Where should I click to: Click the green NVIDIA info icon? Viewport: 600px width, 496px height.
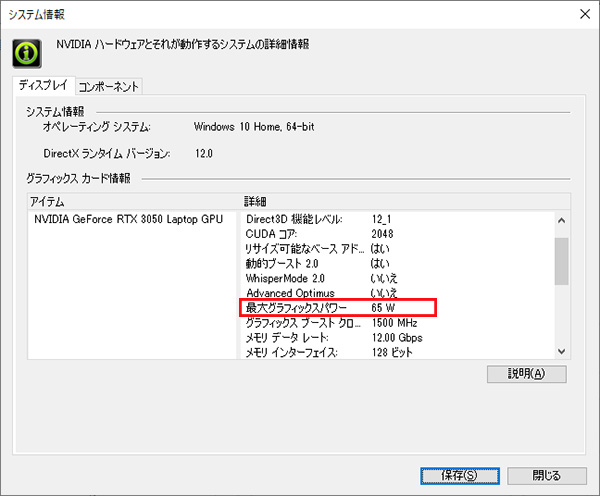pyautogui.click(x=27, y=54)
